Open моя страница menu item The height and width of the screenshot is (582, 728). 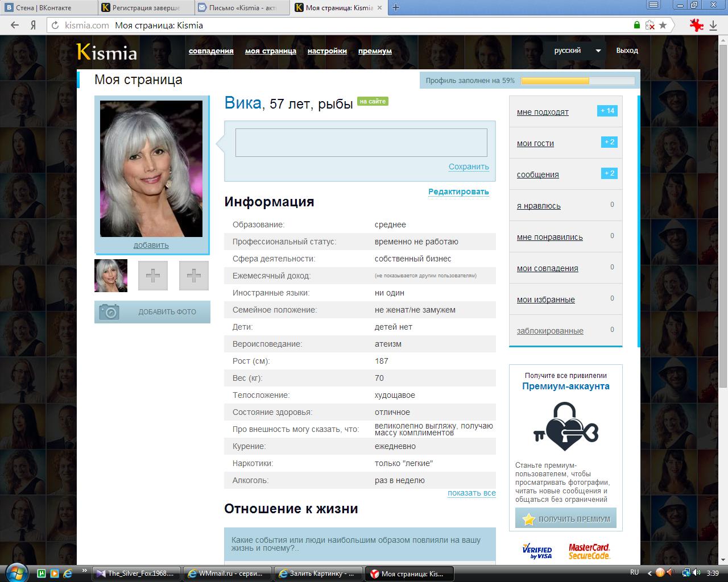[x=271, y=51]
